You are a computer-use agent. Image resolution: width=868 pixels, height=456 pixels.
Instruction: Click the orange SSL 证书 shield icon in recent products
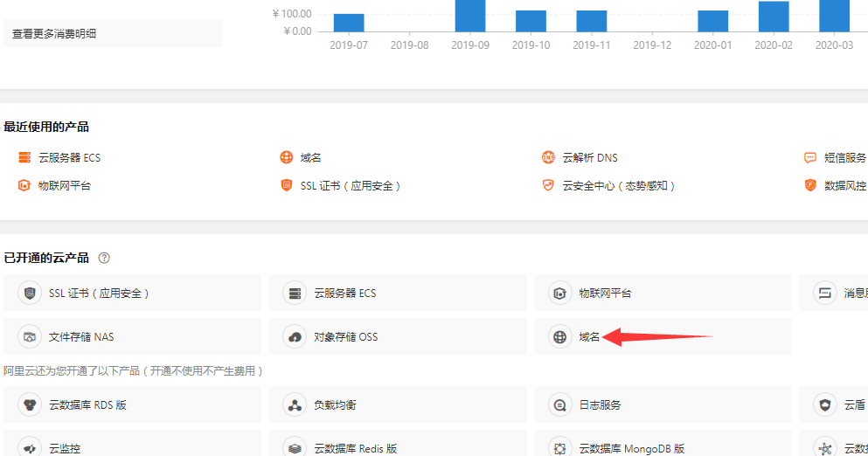(286, 185)
